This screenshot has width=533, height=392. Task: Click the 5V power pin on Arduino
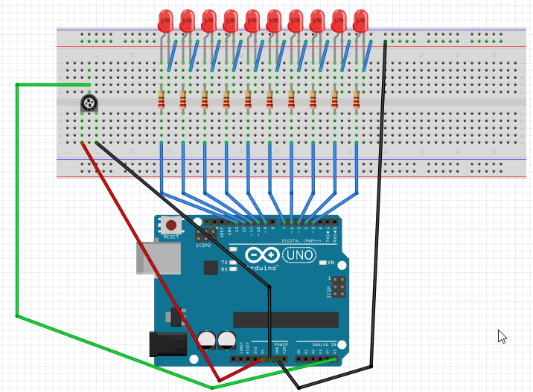click(x=263, y=359)
